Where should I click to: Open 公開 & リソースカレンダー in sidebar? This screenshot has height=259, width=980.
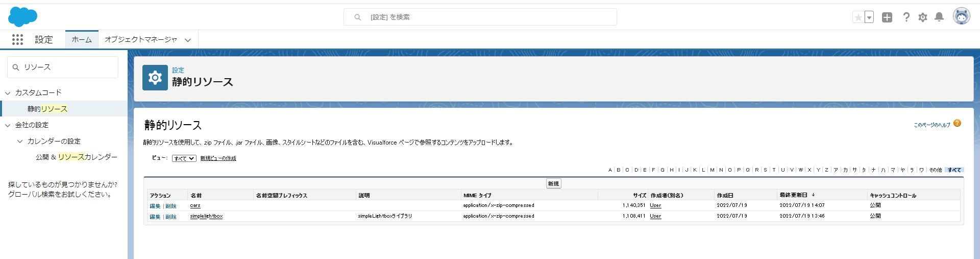click(77, 157)
